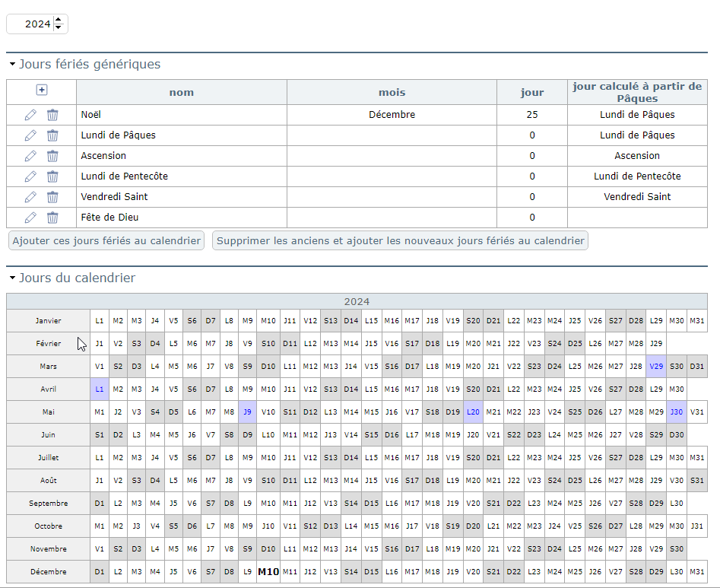Toggle highlighted holiday L1 in Avril
This screenshot has height=588, width=720.
pos(100,389)
